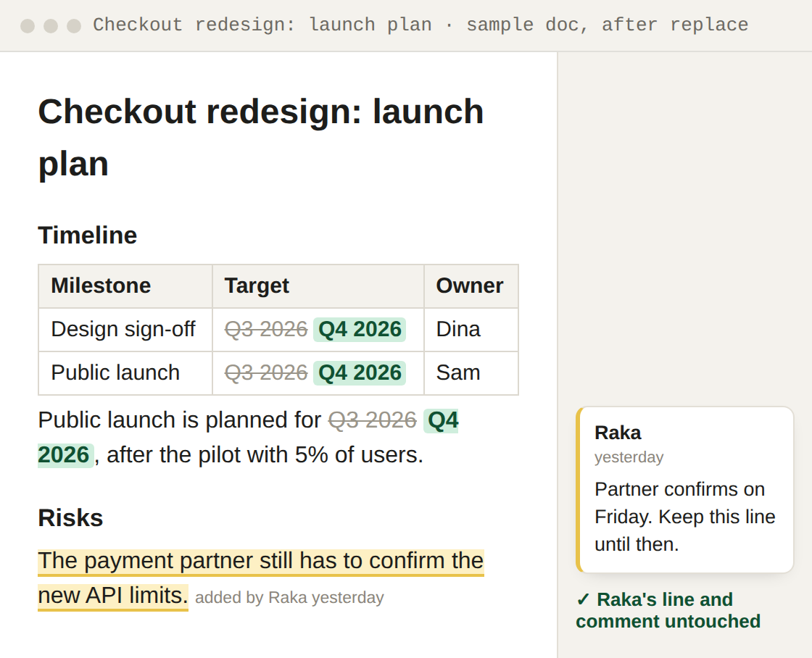Click the 'added by Raka yesterday' attribution

pyautogui.click(x=289, y=597)
